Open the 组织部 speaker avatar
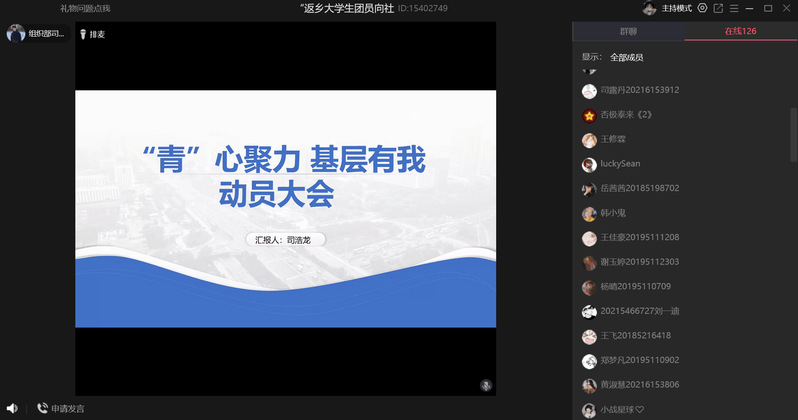This screenshot has width=798, height=420. pyautogui.click(x=16, y=33)
